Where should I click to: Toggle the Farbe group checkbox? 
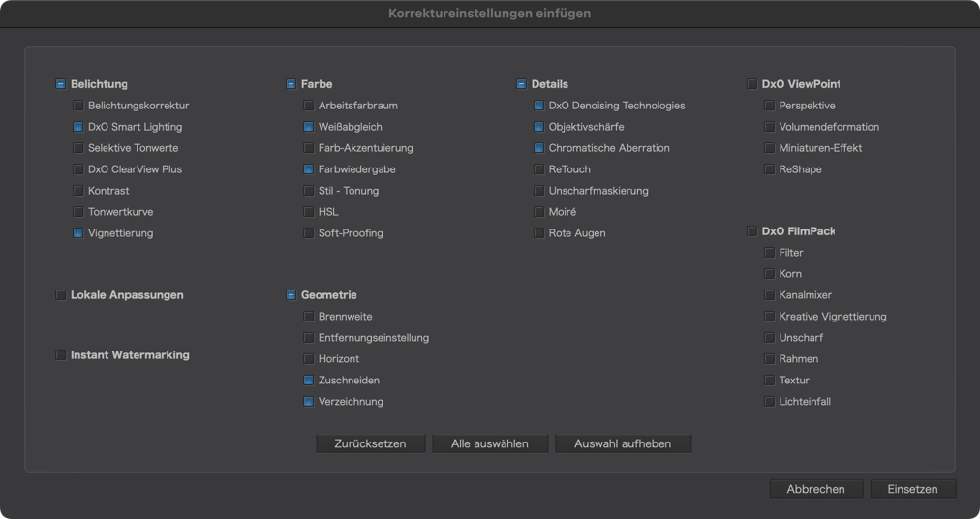[291, 84]
